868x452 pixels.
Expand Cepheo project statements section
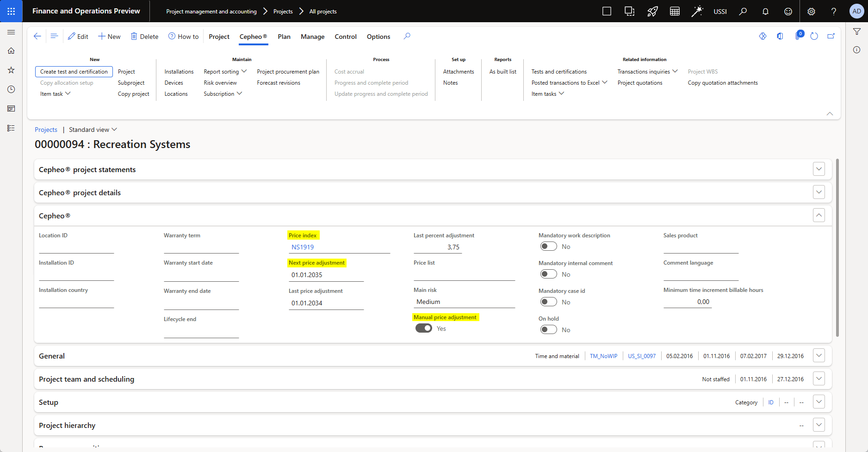coord(818,169)
